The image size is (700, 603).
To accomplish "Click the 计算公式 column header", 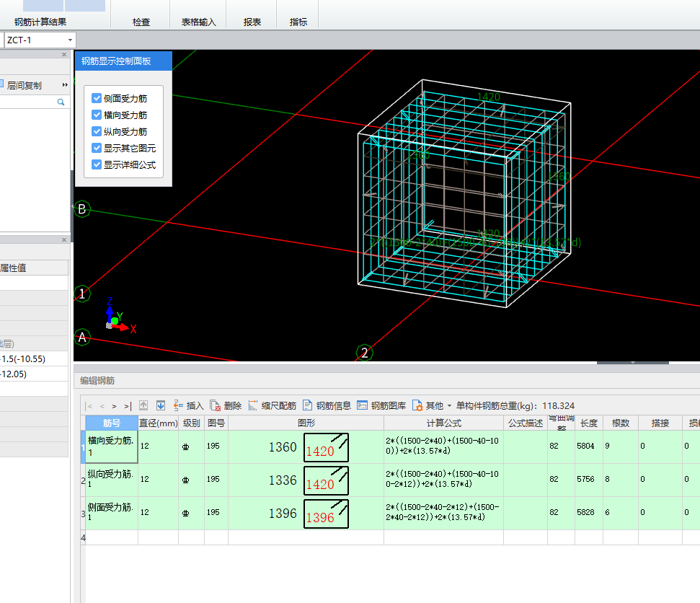I will (444, 423).
